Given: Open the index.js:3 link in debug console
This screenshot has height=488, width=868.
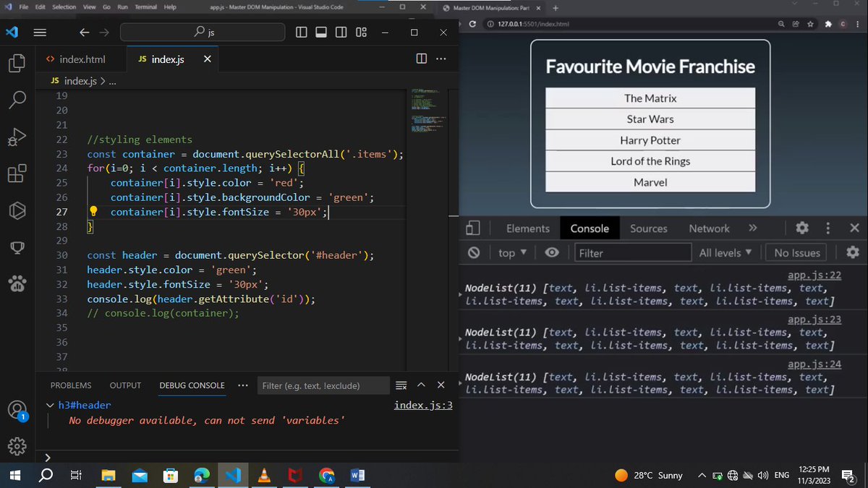Looking at the screenshot, I should (423, 405).
